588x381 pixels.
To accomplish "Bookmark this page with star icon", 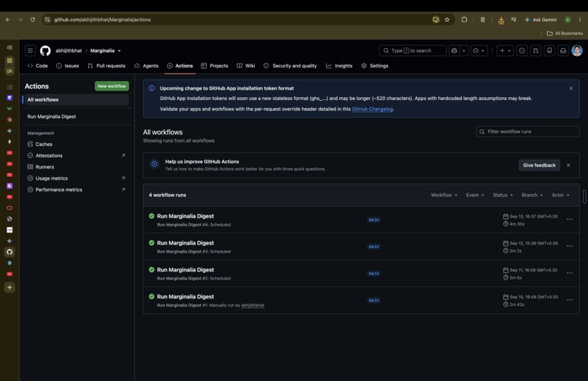I will click(x=447, y=20).
